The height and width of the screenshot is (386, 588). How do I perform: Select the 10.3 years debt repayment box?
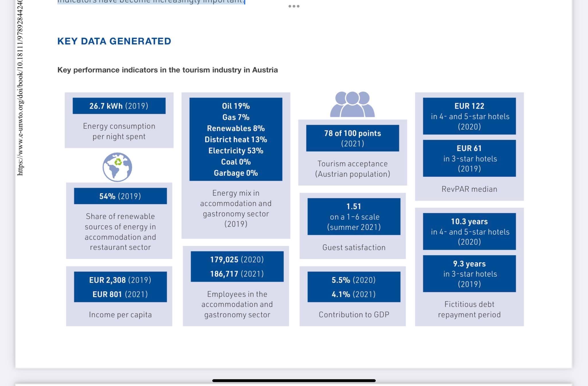click(469, 231)
